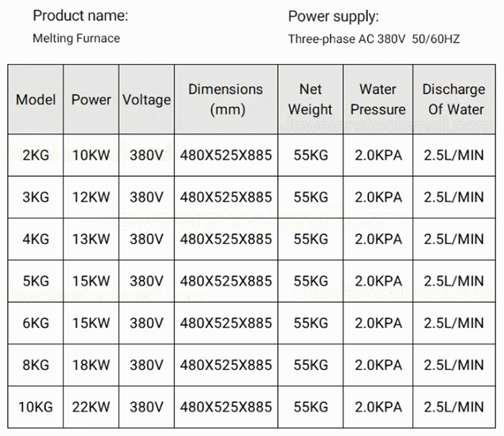Select the Three-phase AC 380V text

pos(347,39)
